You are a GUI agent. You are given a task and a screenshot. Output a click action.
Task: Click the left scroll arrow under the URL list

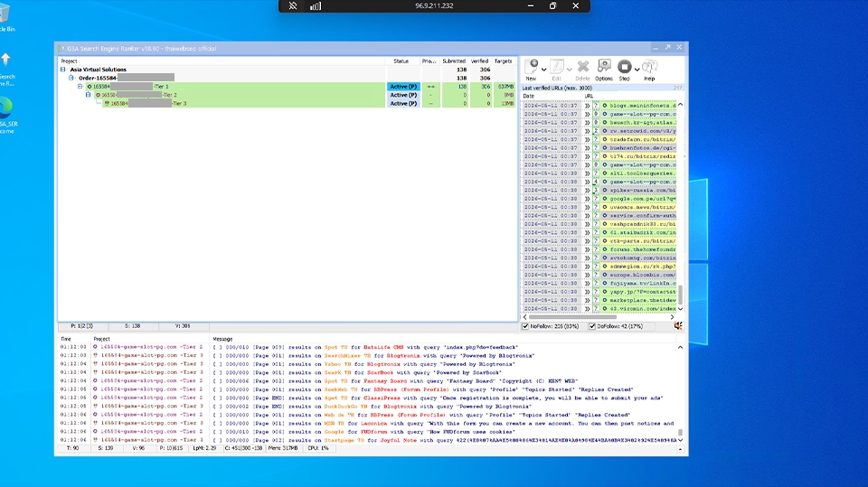click(525, 317)
